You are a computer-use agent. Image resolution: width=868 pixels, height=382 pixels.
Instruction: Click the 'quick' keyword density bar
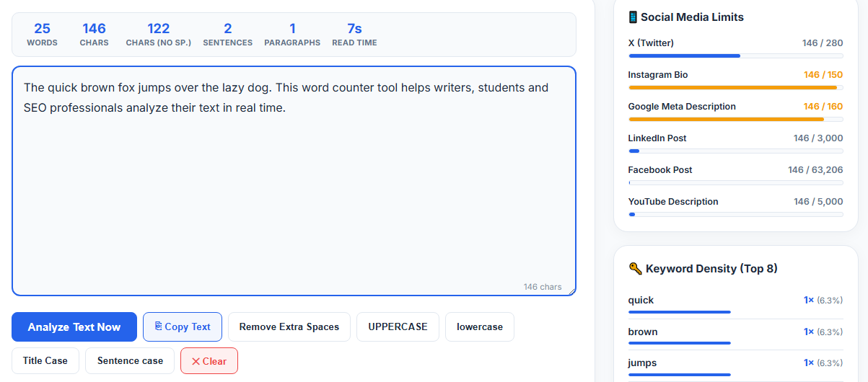(x=680, y=312)
